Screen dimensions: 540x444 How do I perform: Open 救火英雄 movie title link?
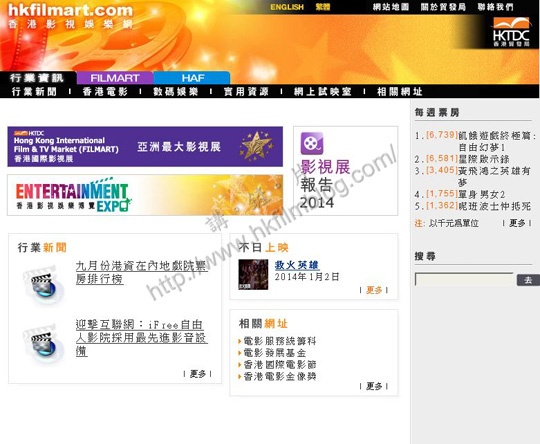pyautogui.click(x=297, y=265)
